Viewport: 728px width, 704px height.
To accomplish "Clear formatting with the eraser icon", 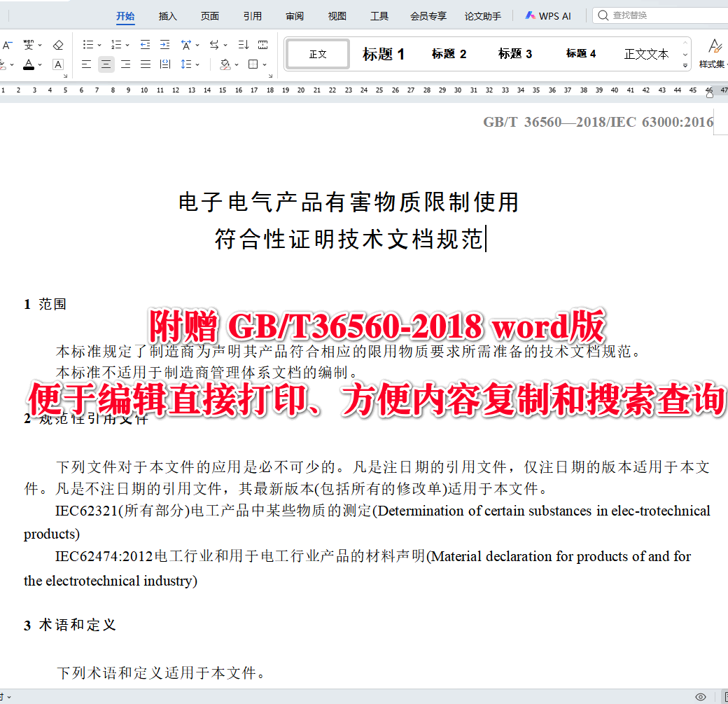I will pyautogui.click(x=58, y=45).
